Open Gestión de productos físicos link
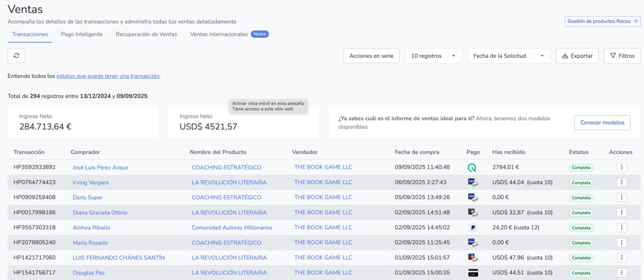This screenshot has height=280, width=644. pyautogui.click(x=602, y=21)
